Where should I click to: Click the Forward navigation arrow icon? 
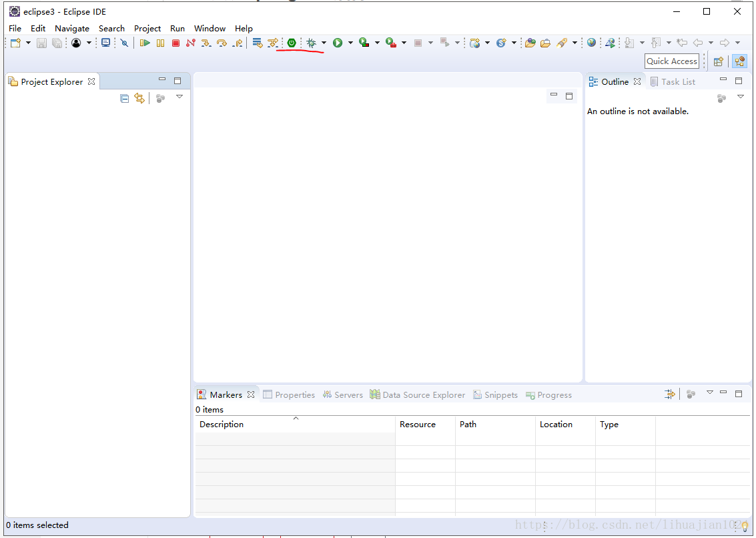[725, 43]
